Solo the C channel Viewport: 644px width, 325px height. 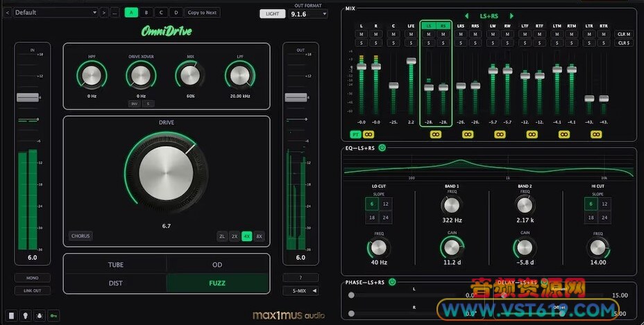tap(393, 43)
